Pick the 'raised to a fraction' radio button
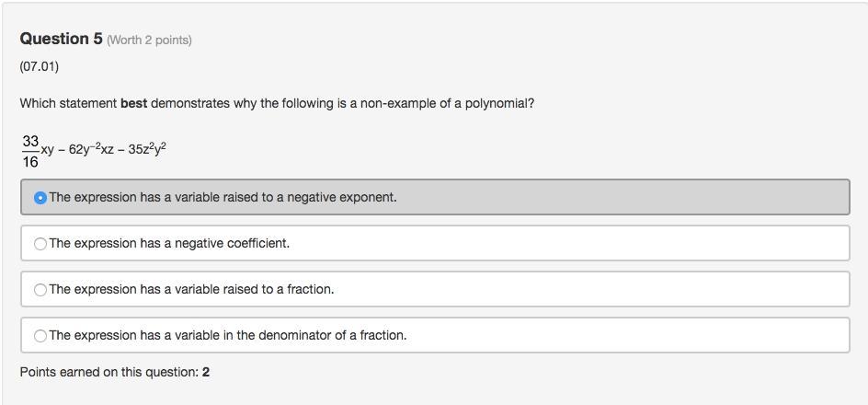This screenshot has width=868, height=405. click(40, 290)
